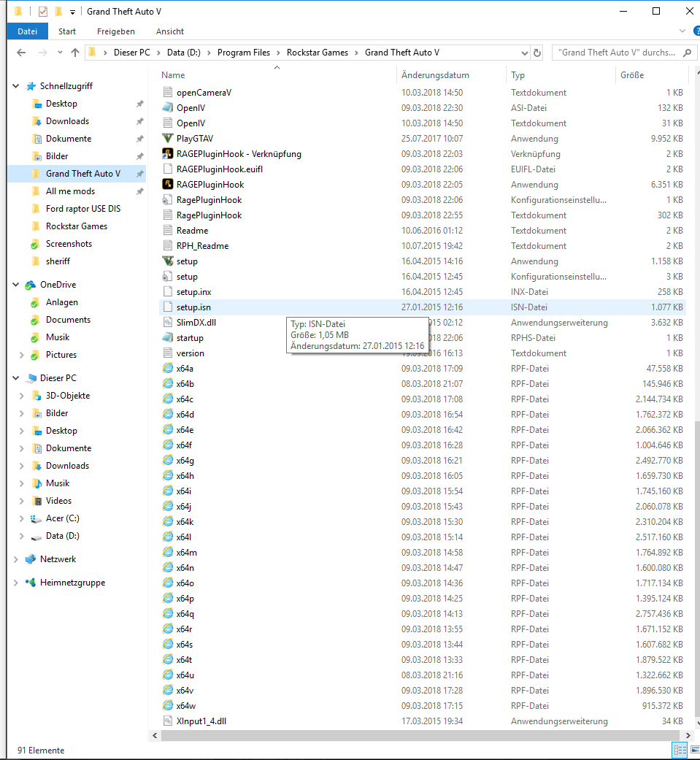Click the RagePluginHook configuration settings icon
700x760 pixels.
tap(168, 200)
